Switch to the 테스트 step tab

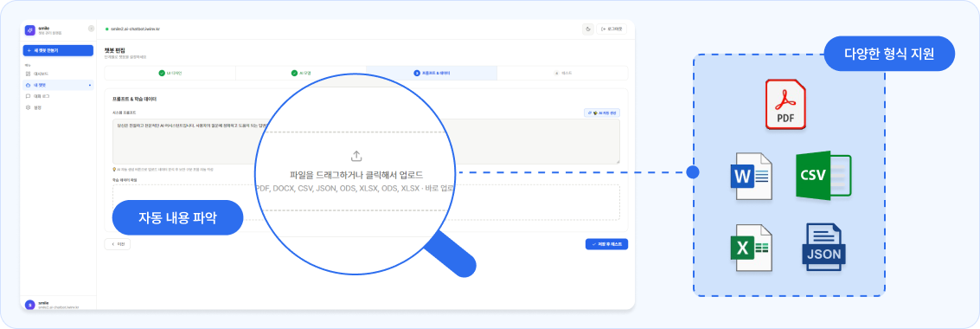coord(562,74)
